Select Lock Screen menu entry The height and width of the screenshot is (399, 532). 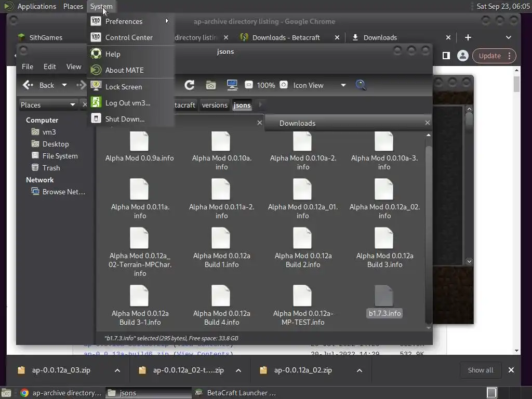130,87
